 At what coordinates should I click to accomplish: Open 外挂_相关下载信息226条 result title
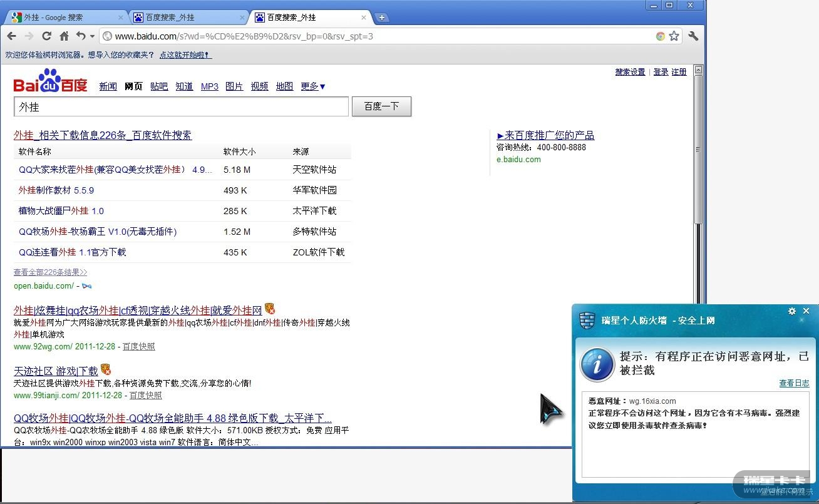point(103,135)
